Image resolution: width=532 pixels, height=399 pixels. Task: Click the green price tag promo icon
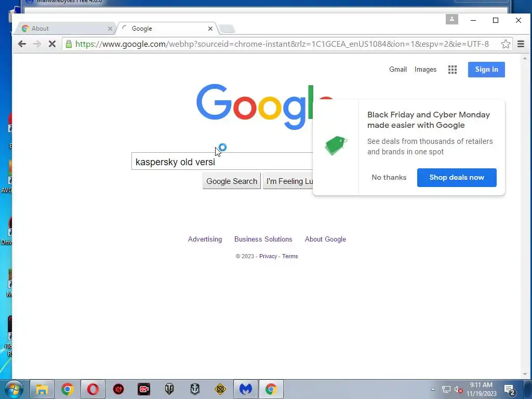click(336, 145)
